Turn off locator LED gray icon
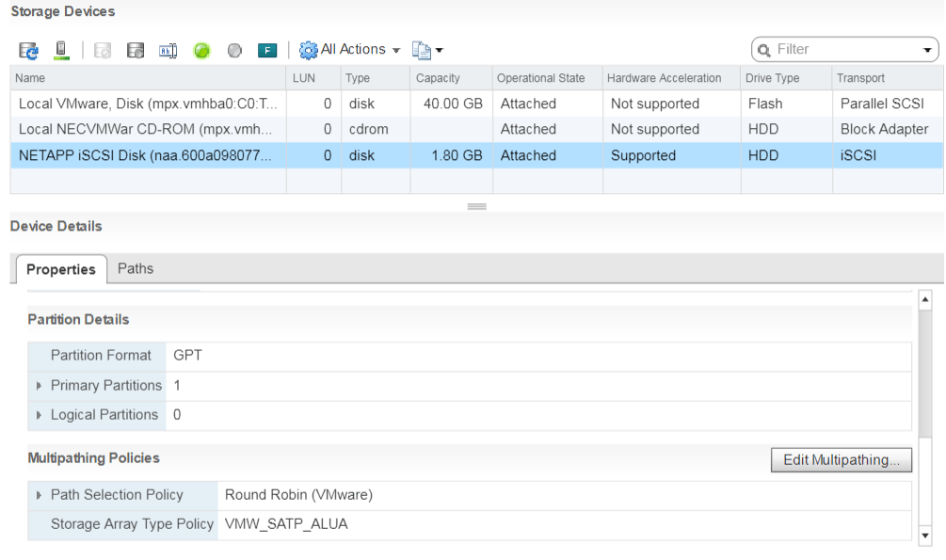 point(234,50)
